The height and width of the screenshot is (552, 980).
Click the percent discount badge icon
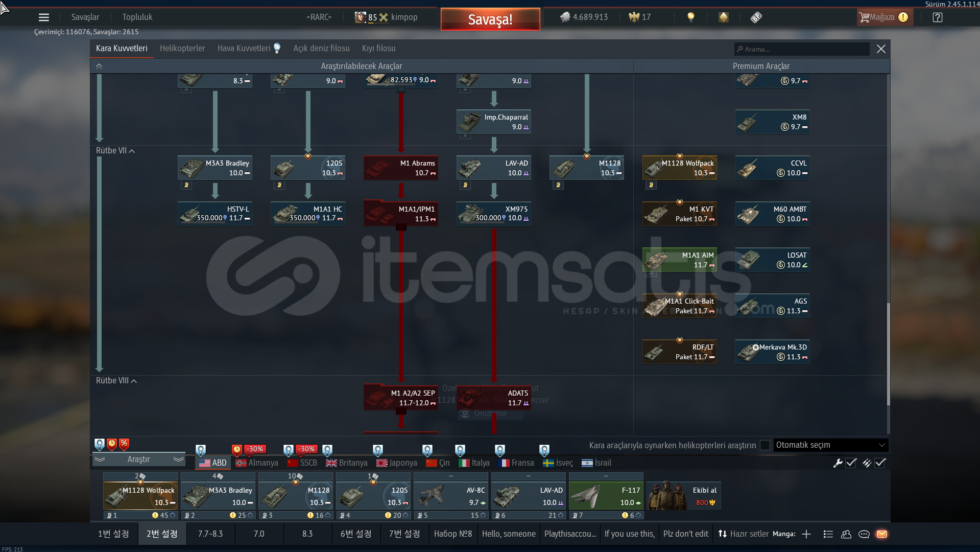(124, 444)
